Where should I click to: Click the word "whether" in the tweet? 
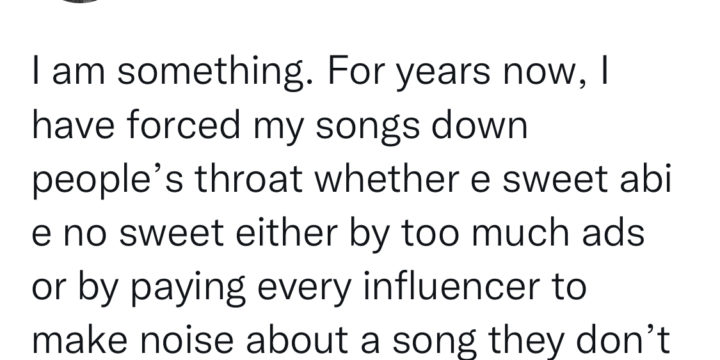tap(387, 178)
